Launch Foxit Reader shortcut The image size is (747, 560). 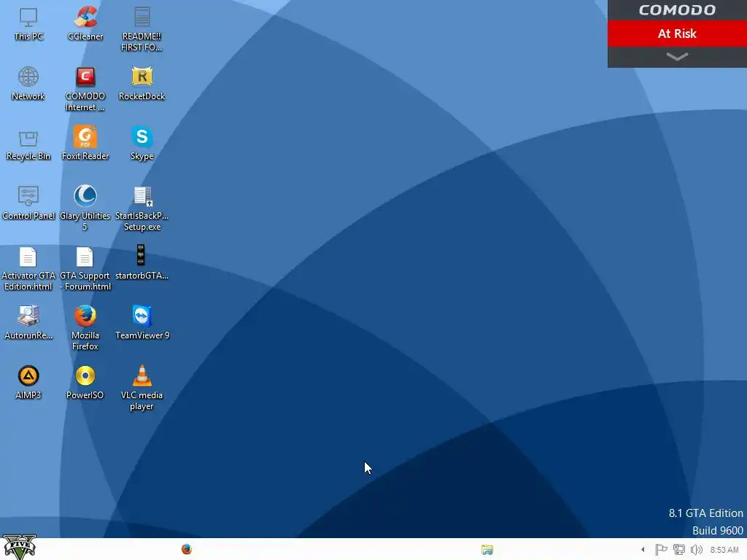(85, 144)
